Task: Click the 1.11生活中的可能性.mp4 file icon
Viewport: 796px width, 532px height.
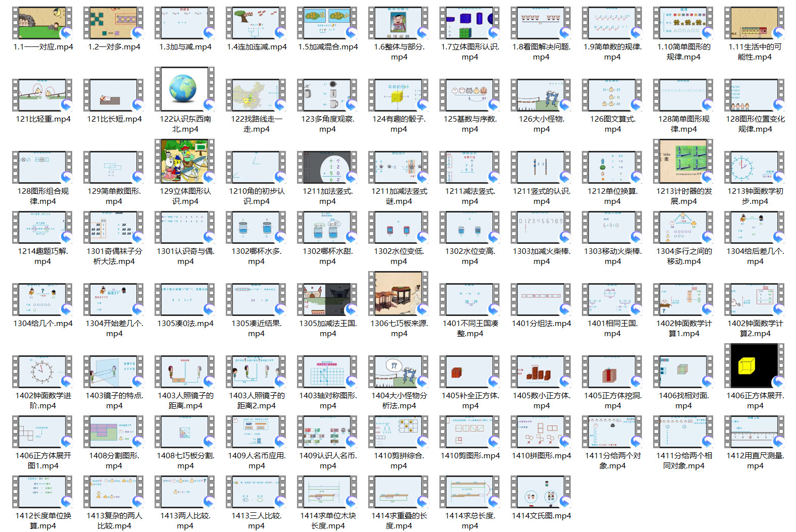Action: click(754, 23)
